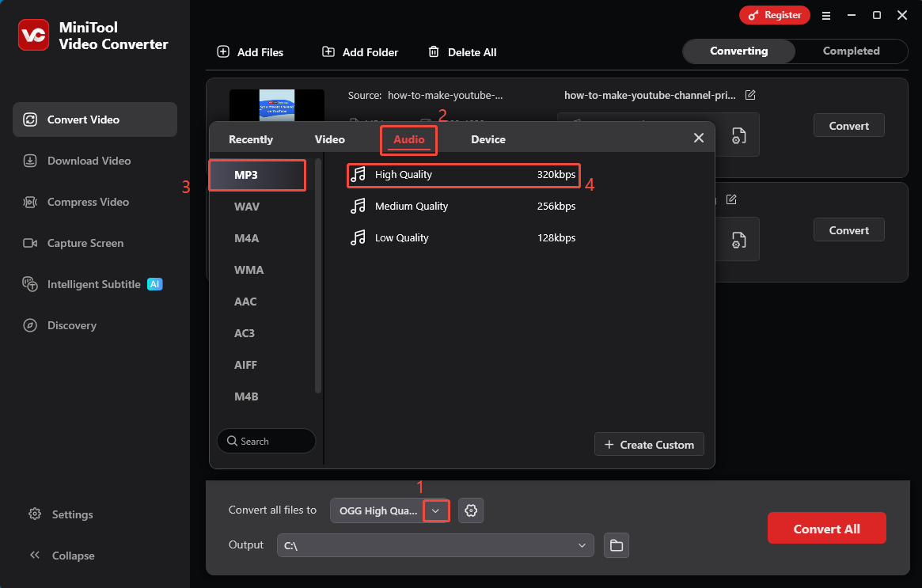This screenshot has height=588, width=922.
Task: Click the Search field in the format panel
Action: 266,441
